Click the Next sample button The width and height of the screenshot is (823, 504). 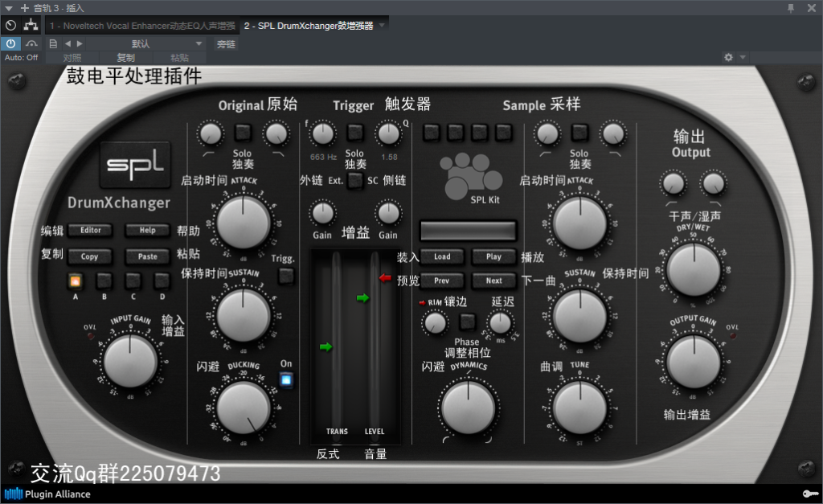pos(493,281)
